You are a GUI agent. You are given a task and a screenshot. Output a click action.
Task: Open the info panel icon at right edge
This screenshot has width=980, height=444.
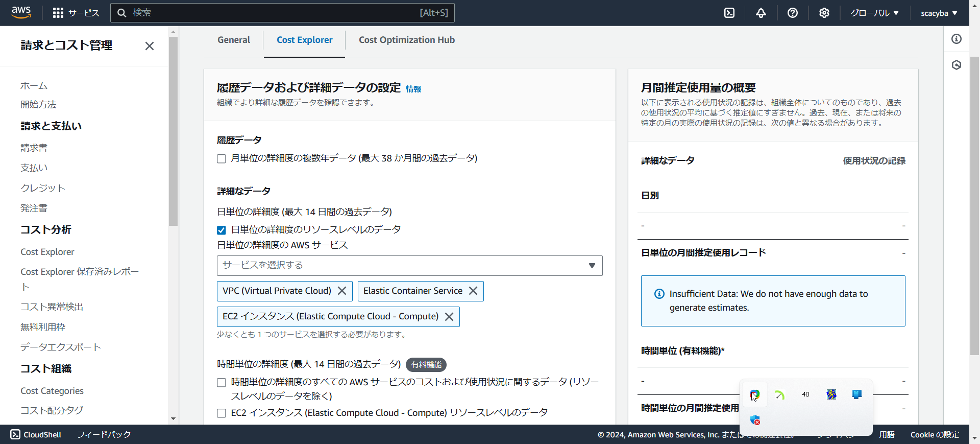(957, 39)
